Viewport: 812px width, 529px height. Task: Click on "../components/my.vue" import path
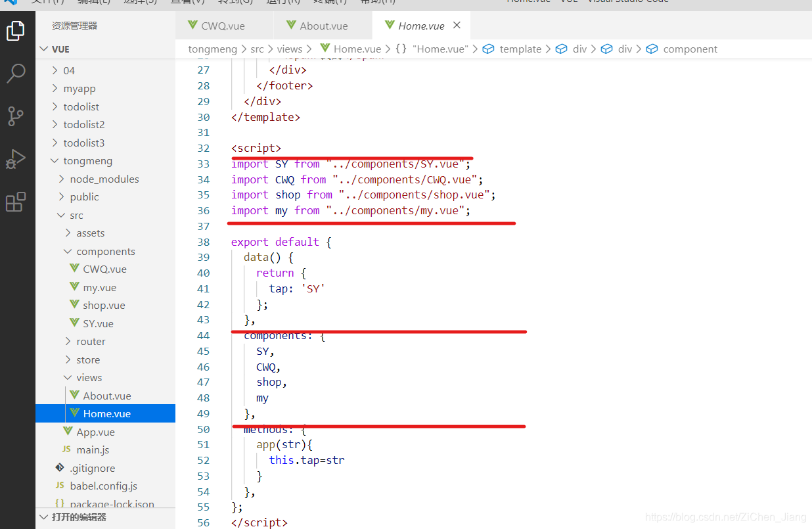[x=395, y=210]
